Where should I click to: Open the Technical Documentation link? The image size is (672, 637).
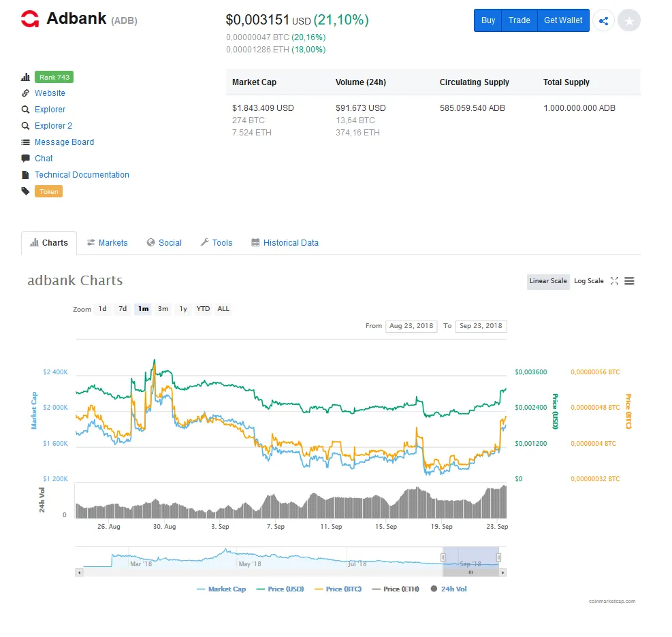(82, 175)
